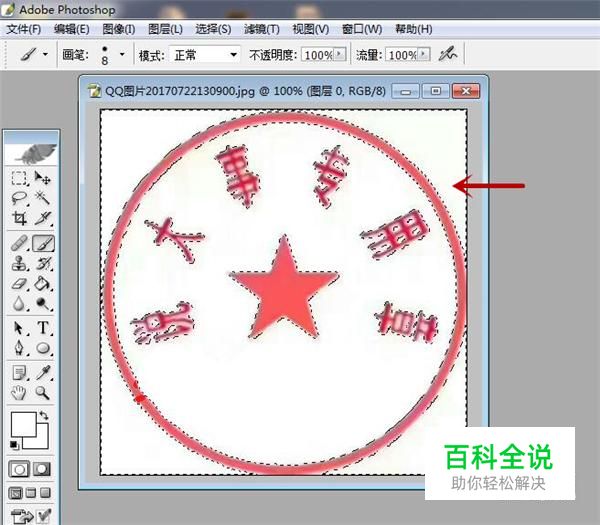
Task: Select the Eraser tool
Action: 19,284
